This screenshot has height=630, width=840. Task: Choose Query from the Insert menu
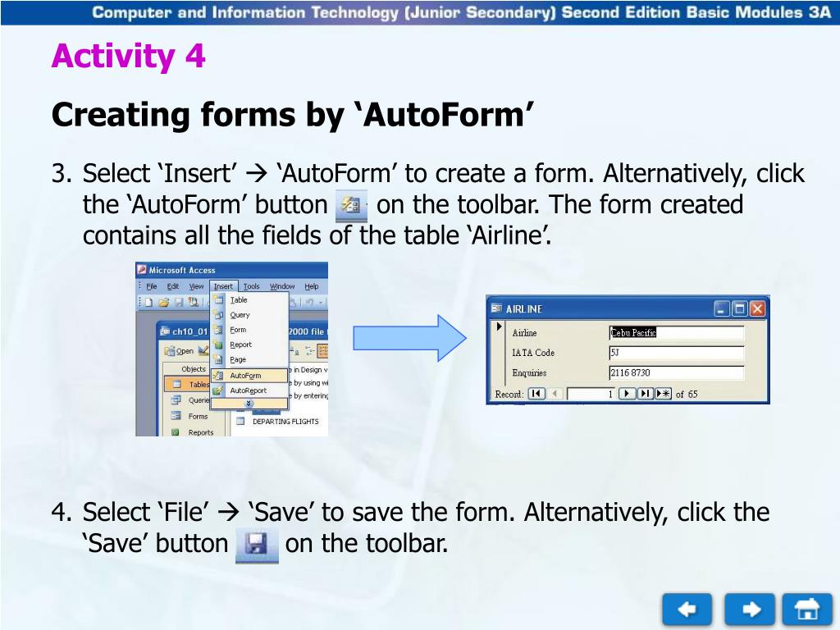point(250,315)
